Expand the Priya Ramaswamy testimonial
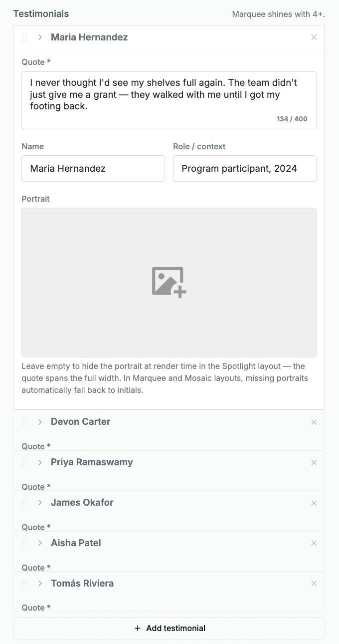339x644 pixels. (x=40, y=463)
